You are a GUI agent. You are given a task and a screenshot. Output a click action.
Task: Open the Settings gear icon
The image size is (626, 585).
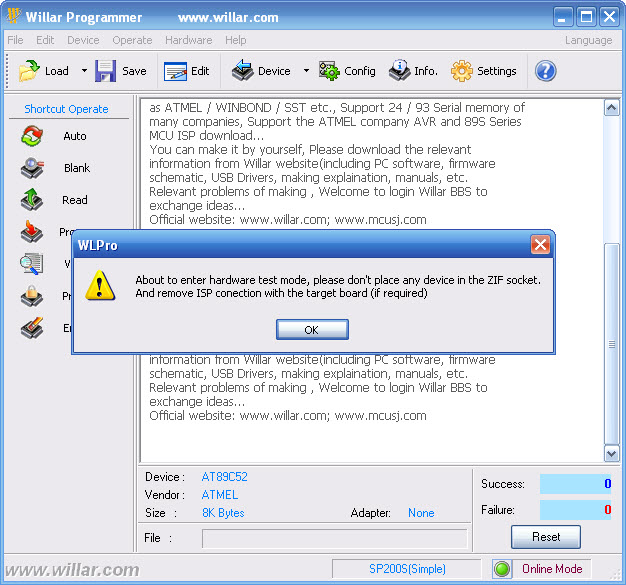click(x=462, y=71)
